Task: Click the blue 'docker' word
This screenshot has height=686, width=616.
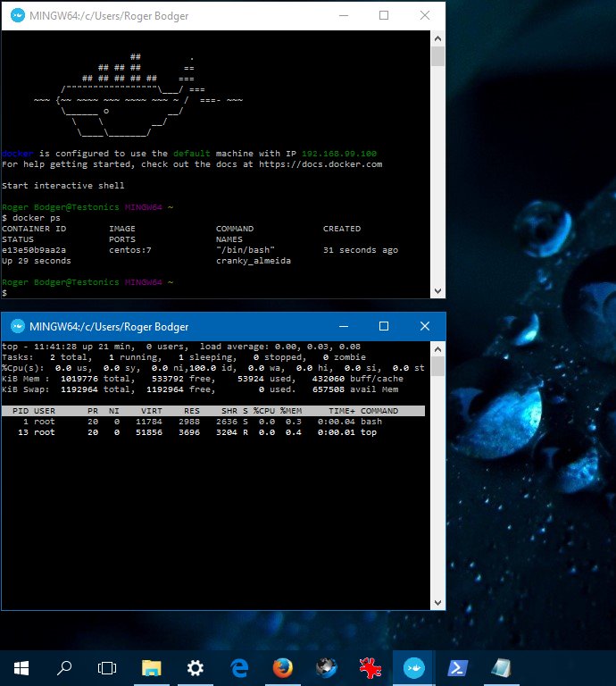Action: pos(18,154)
